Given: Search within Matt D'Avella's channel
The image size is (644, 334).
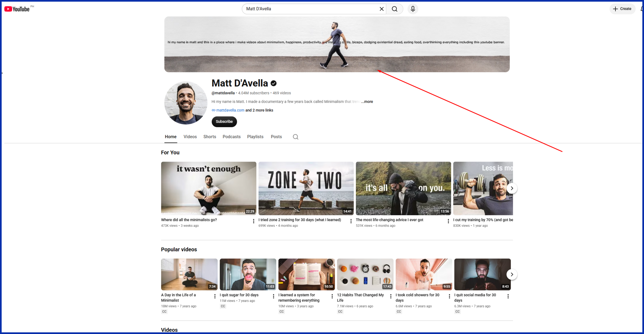Looking at the screenshot, I should click(x=295, y=137).
